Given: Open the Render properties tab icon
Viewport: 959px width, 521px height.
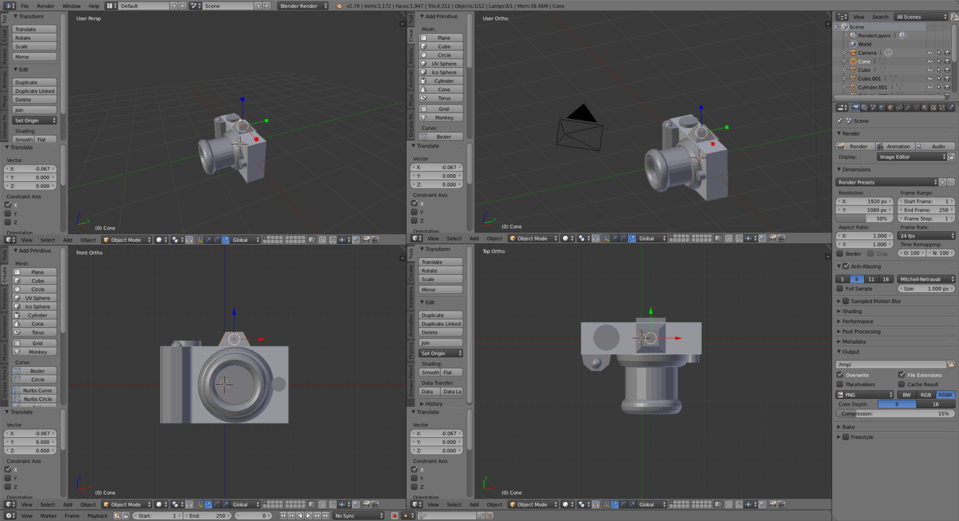Looking at the screenshot, I should (x=856, y=107).
